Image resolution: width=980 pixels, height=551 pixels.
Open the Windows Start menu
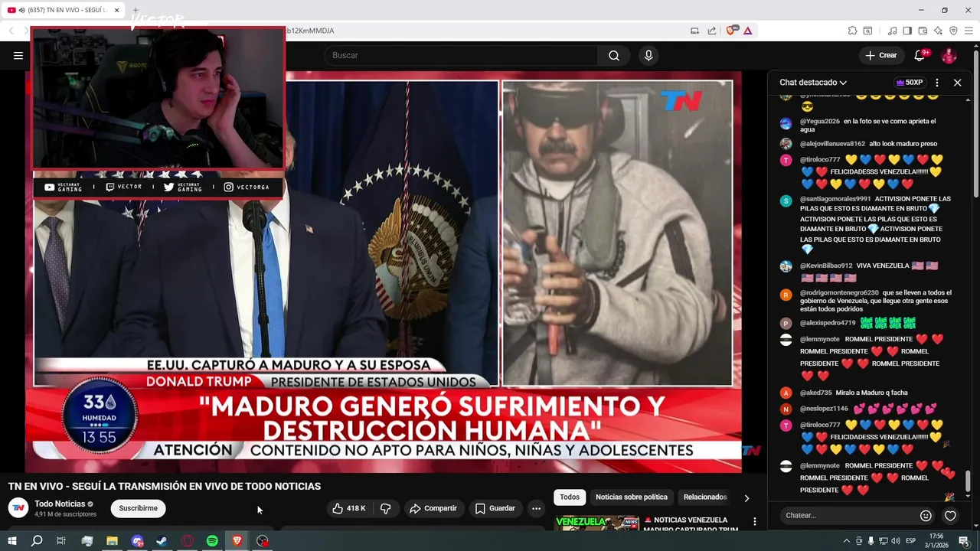[12, 541]
